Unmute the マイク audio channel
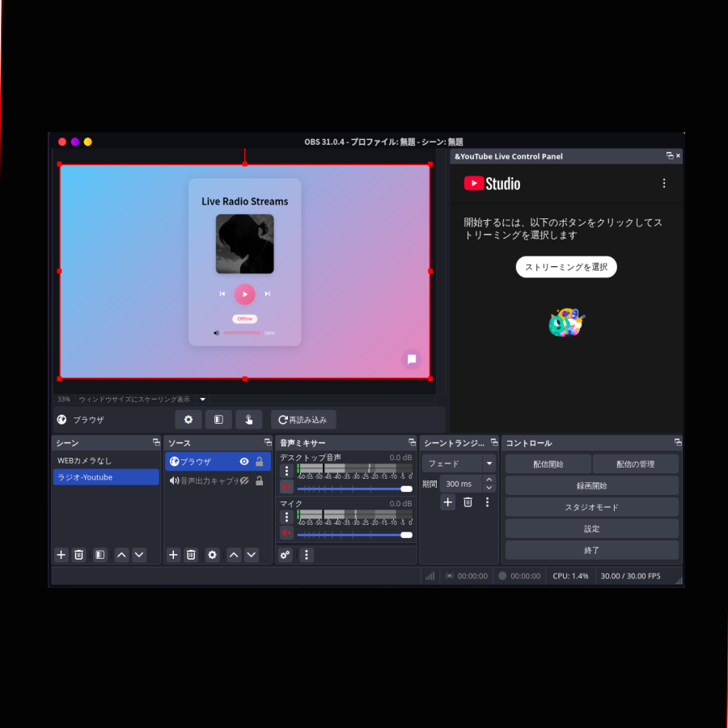This screenshot has width=728, height=728. tap(286, 532)
